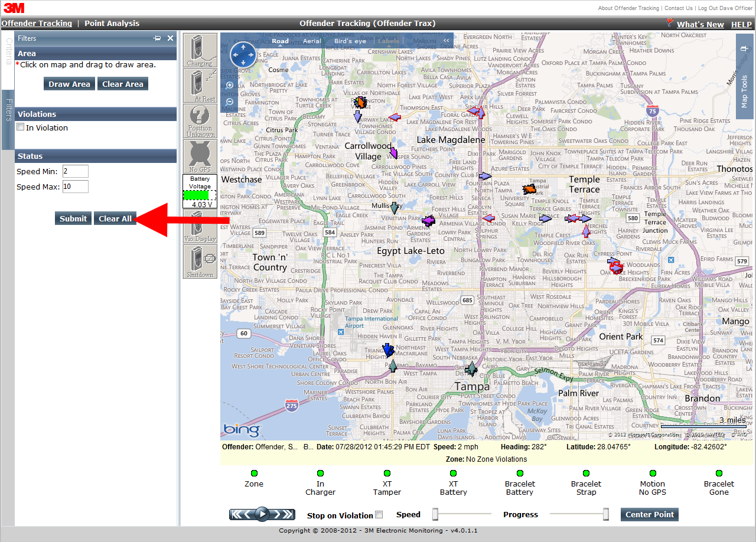Pin the Filters panel
Screen dimensions: 756x542
[157, 38]
